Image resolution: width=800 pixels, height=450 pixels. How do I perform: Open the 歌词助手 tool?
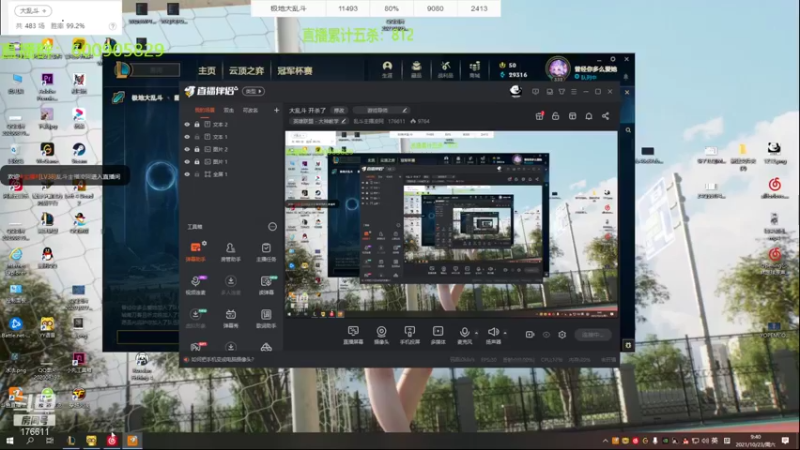point(266,318)
